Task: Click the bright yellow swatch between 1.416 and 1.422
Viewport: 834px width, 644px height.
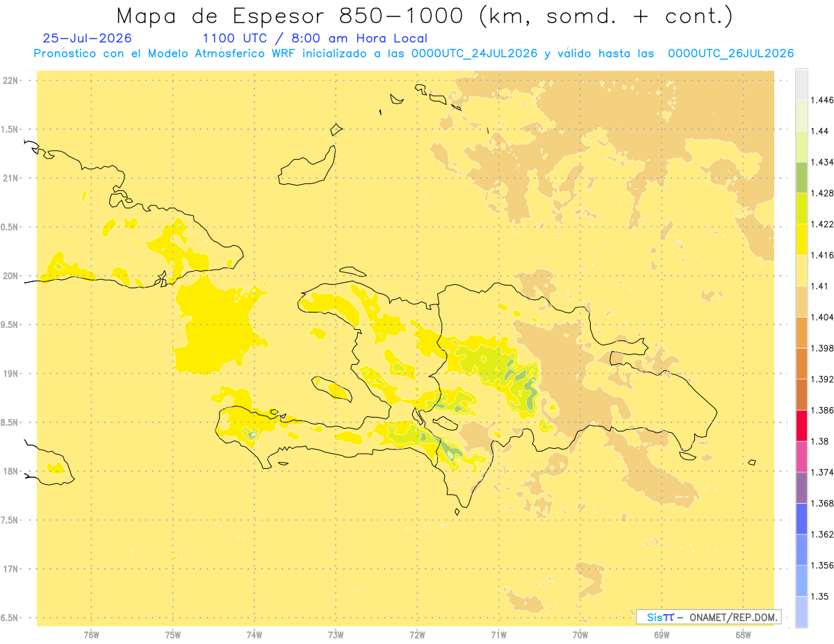Action: click(801, 240)
